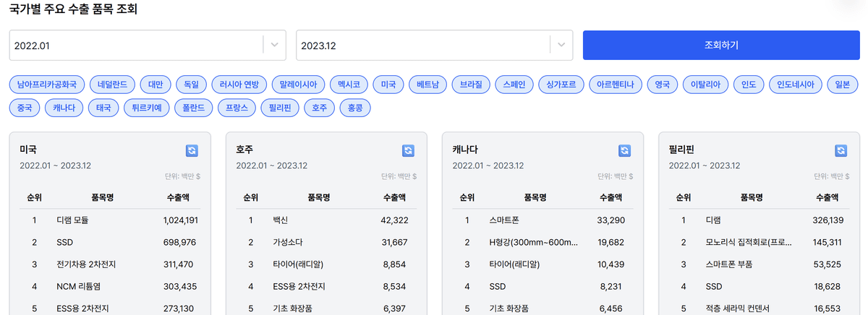868x315 pixels.
Task: Click 전기차용 2차전지 in 미국 table
Action: [86, 264]
